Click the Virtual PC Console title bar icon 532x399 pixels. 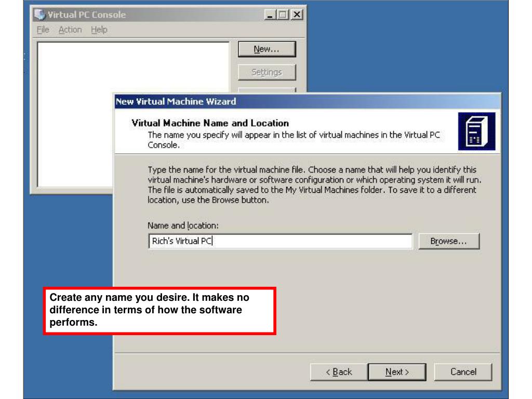[39, 15]
